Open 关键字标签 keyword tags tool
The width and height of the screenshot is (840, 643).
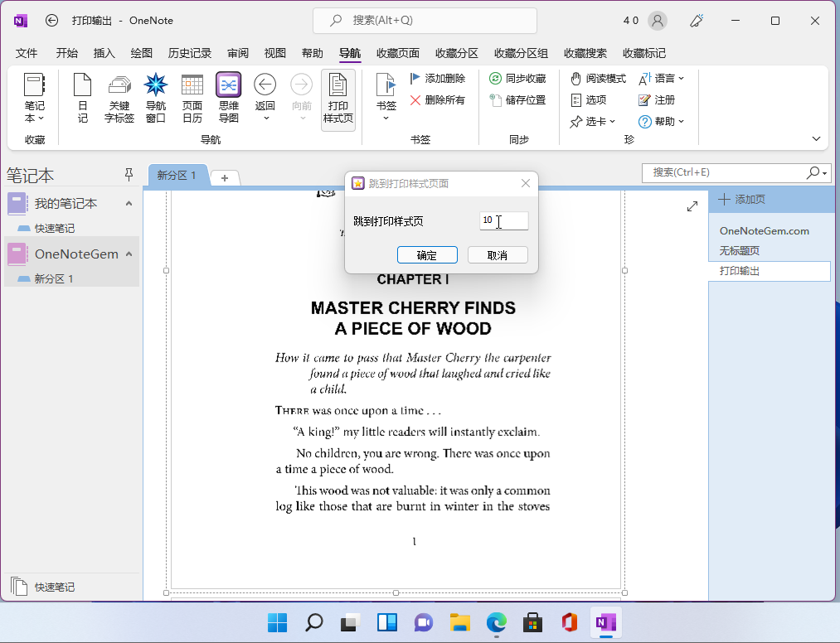pos(119,99)
